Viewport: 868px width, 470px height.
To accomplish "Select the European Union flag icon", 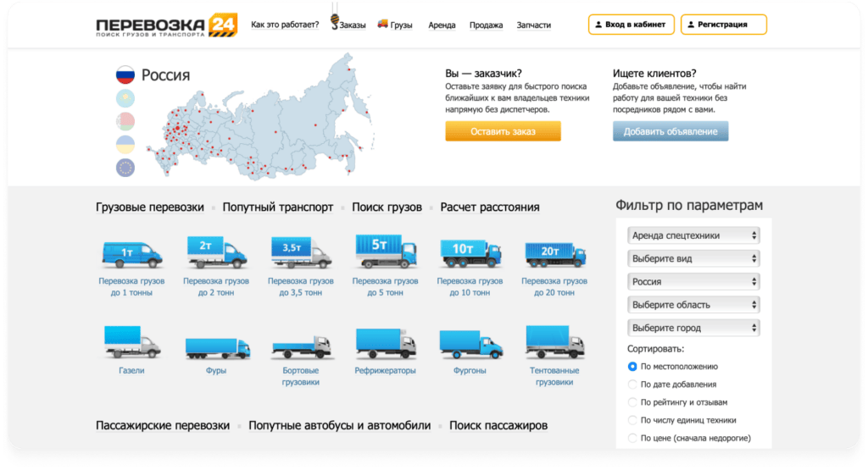I will 125,168.
